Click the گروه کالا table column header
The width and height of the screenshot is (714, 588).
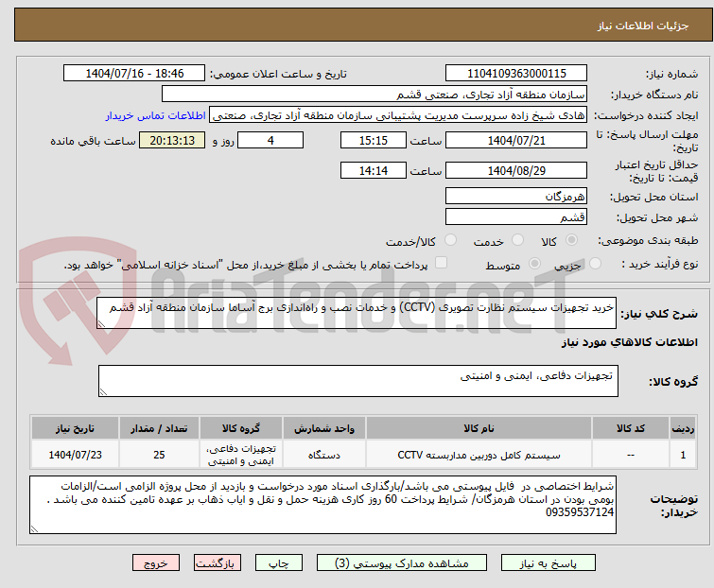click(x=241, y=428)
